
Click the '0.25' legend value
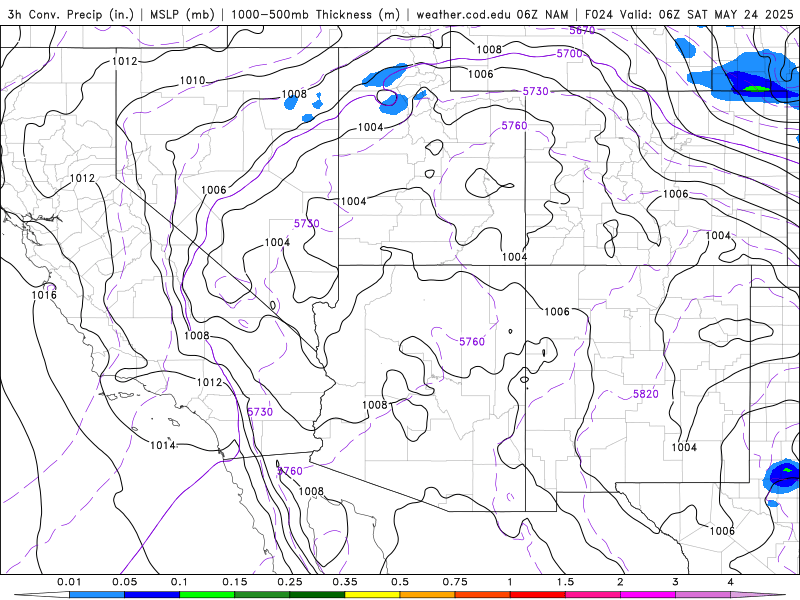click(290, 582)
